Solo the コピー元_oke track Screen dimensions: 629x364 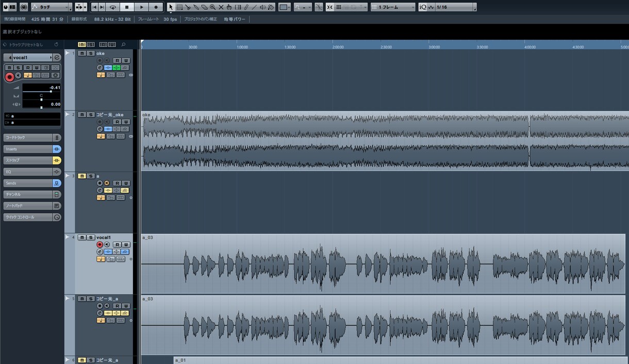pos(90,114)
